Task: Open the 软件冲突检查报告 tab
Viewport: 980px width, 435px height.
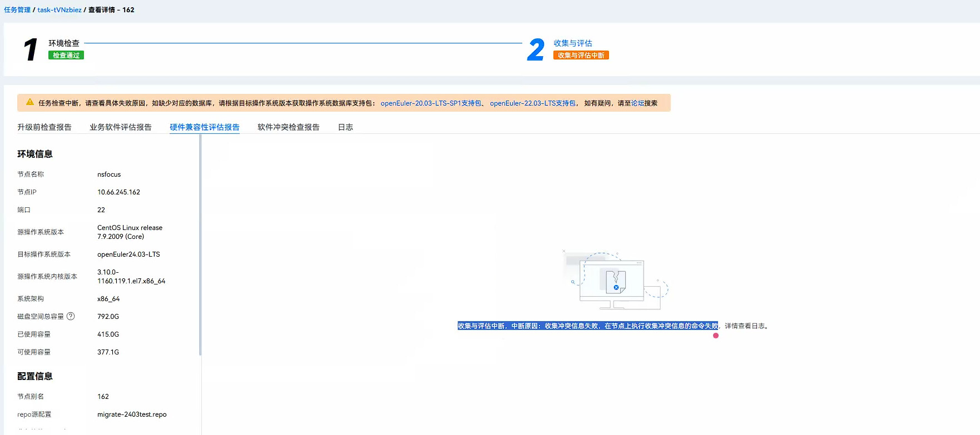Action: [288, 127]
